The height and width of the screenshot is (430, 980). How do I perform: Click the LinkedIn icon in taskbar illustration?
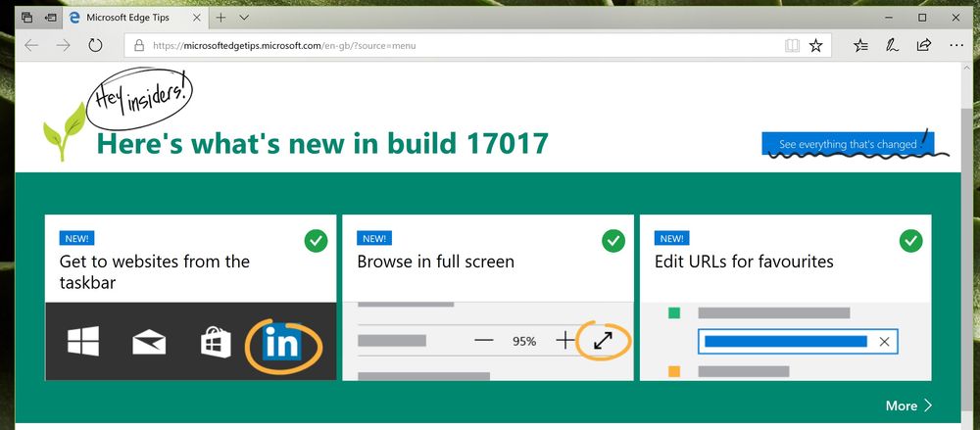pyautogui.click(x=282, y=343)
